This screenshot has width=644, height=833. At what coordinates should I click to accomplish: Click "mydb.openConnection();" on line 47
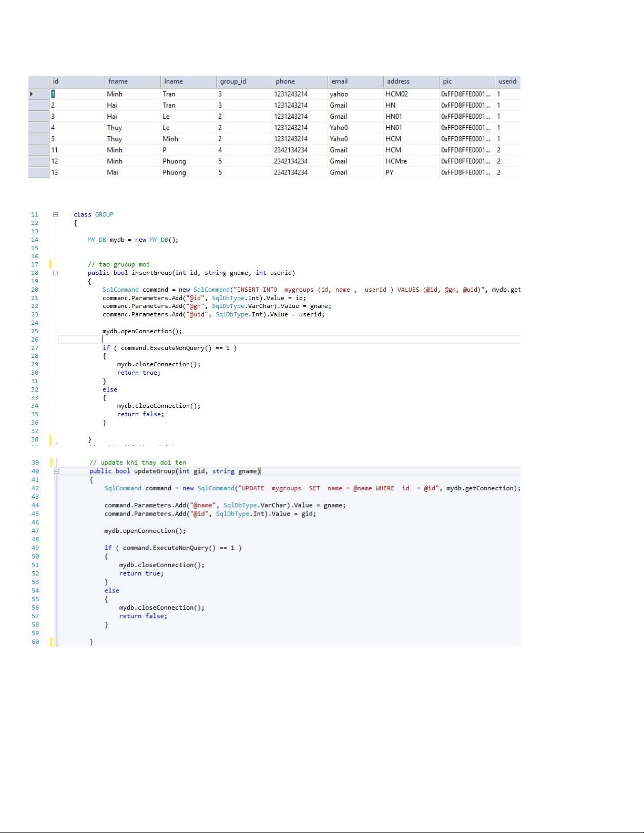(145, 531)
